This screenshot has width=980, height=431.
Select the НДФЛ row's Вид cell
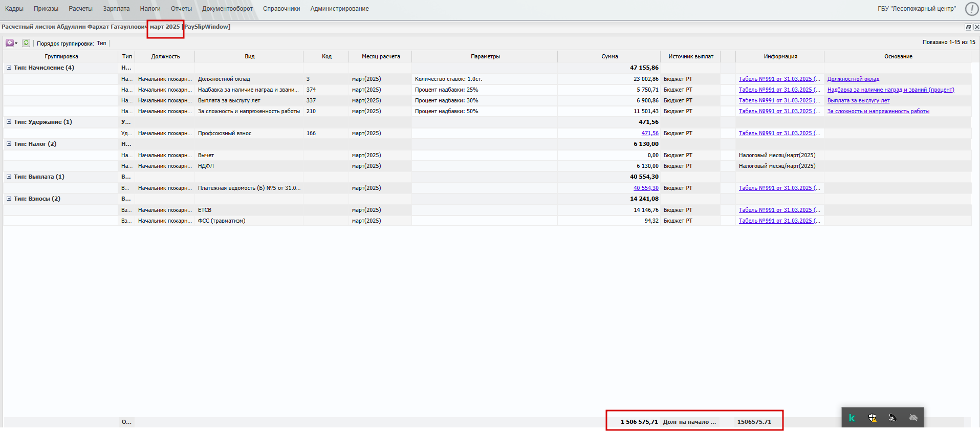[249, 166]
